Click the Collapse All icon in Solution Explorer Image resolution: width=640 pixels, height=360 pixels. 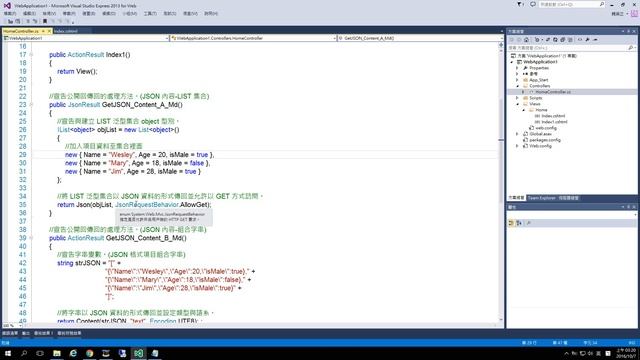click(x=562, y=40)
